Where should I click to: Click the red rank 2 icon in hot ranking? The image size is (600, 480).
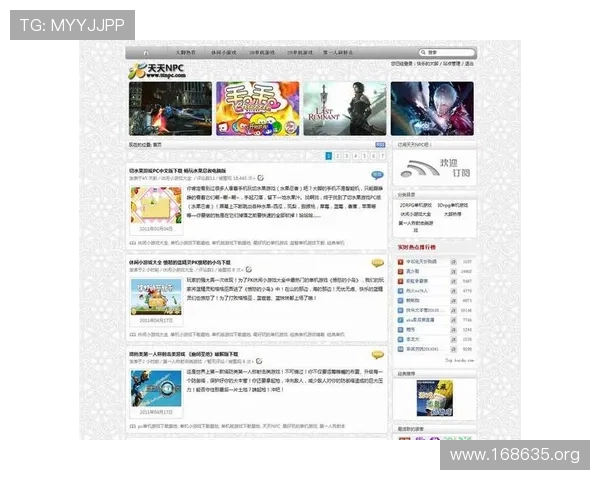(400, 271)
